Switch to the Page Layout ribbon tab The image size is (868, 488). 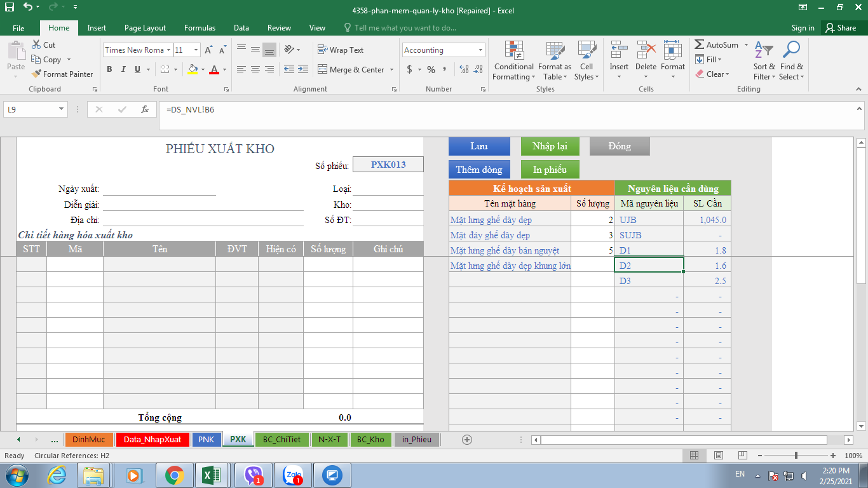pyautogui.click(x=145, y=28)
